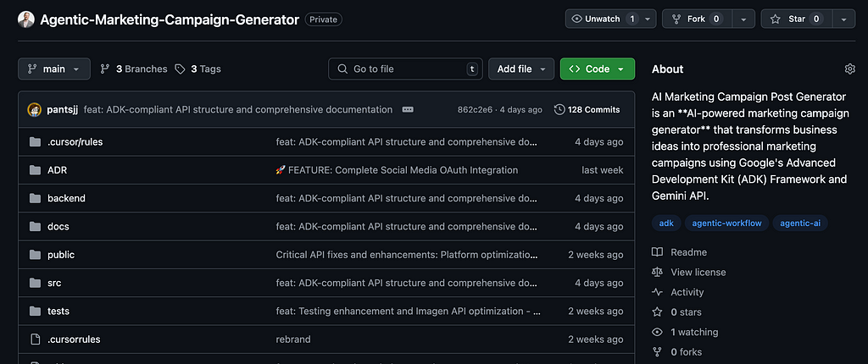Click the public folder icon
The image size is (868, 364).
click(x=36, y=255)
